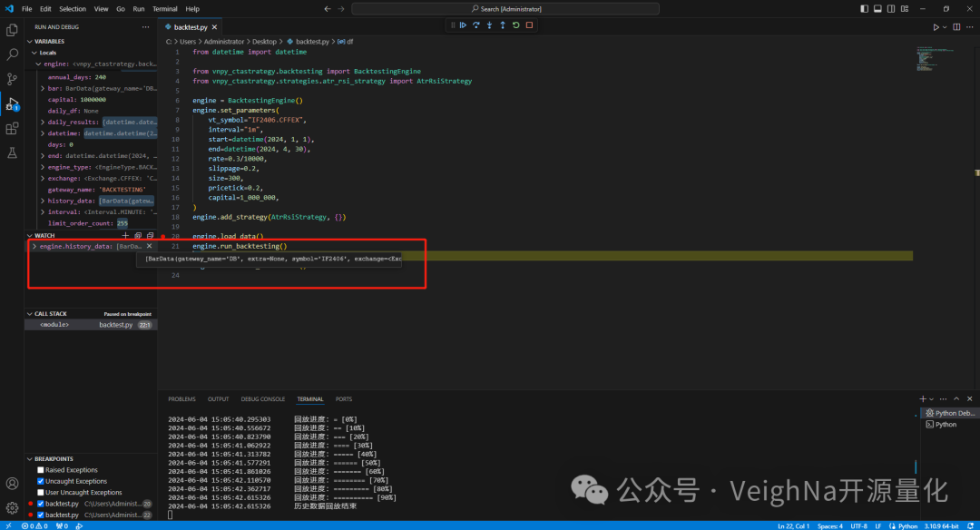Stop debugging with the red square icon
Screen dimensions: 980x530
(529, 25)
